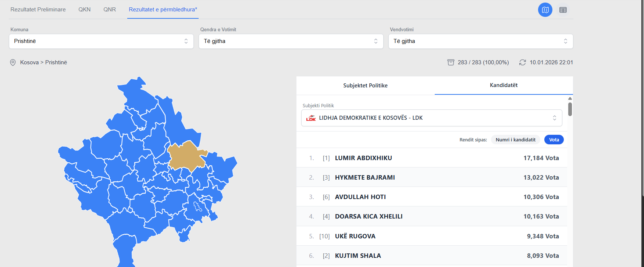644x267 pixels.
Task: Open the Rezultatet Preliminare tab
Action: tap(38, 10)
